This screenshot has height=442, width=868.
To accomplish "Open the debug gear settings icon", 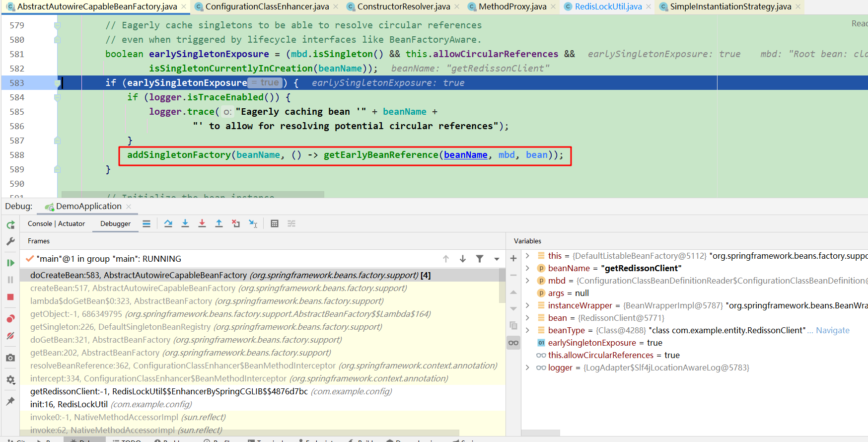I will coord(10,380).
